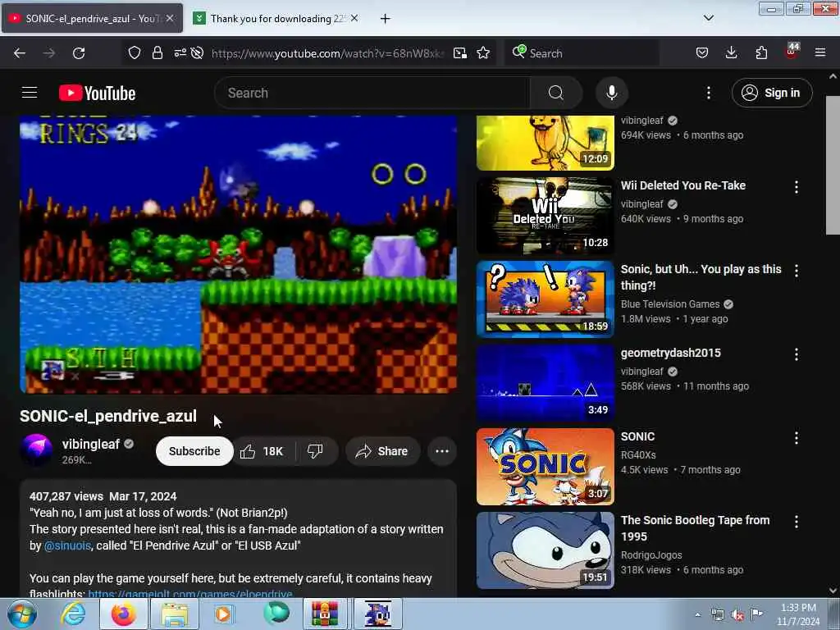This screenshot has height=630, width=840.
Task: Open options for geometrydash2015 video
Action: [797, 354]
